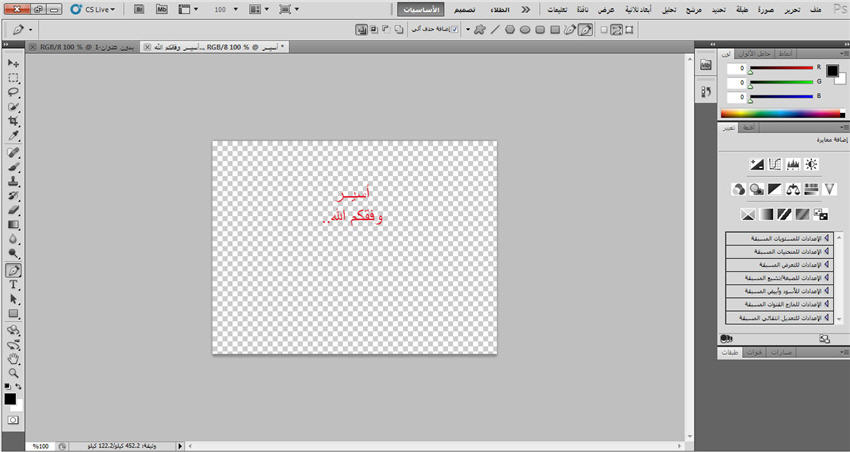Select the Spot Healing Brush tool
The height and width of the screenshot is (452, 850).
[13, 153]
